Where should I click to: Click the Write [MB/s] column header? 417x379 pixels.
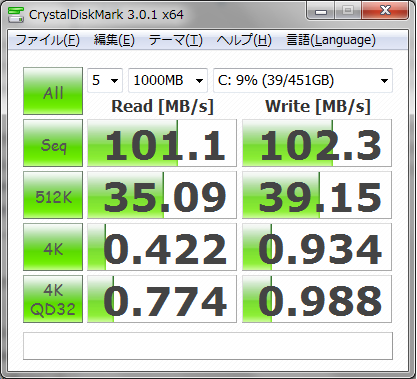tap(318, 107)
